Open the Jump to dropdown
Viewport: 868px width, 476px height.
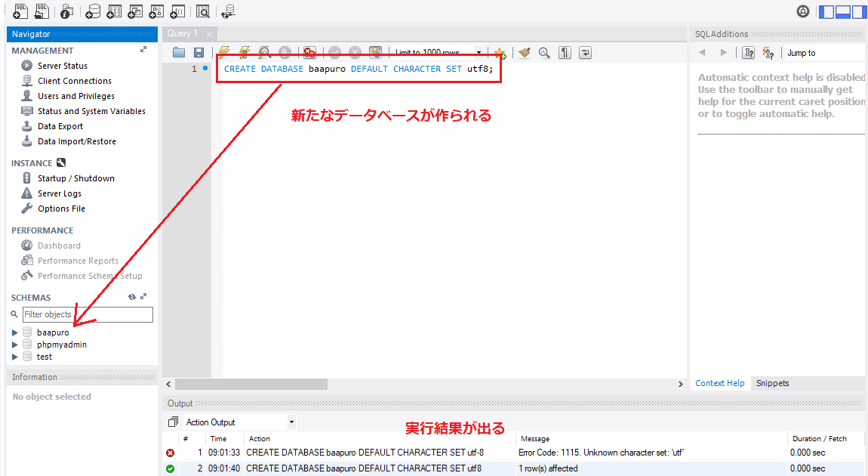(824, 53)
